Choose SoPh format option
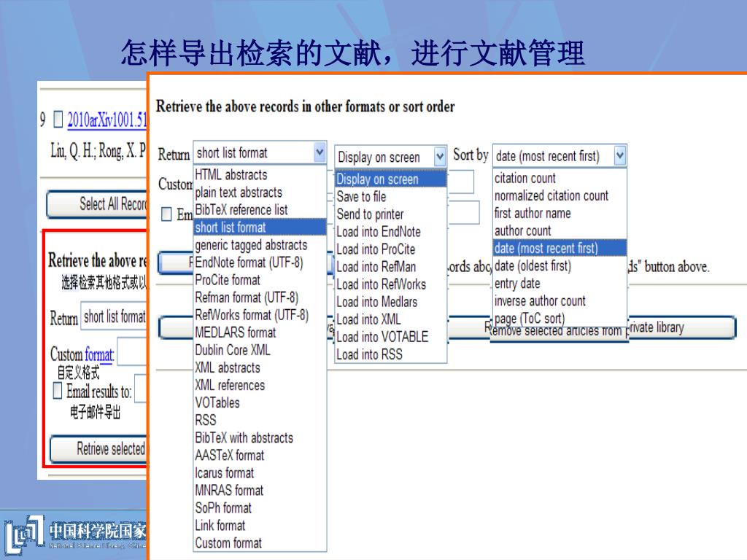 [x=260, y=508]
